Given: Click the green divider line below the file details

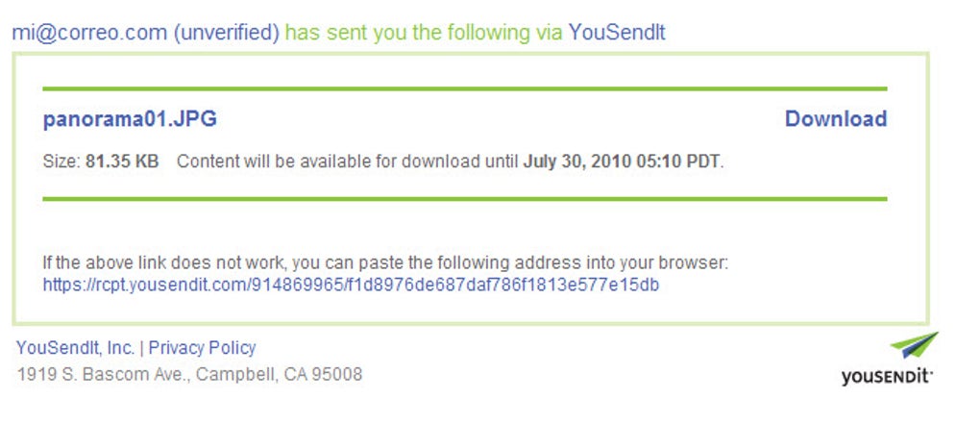Looking at the screenshot, I should 464,199.
